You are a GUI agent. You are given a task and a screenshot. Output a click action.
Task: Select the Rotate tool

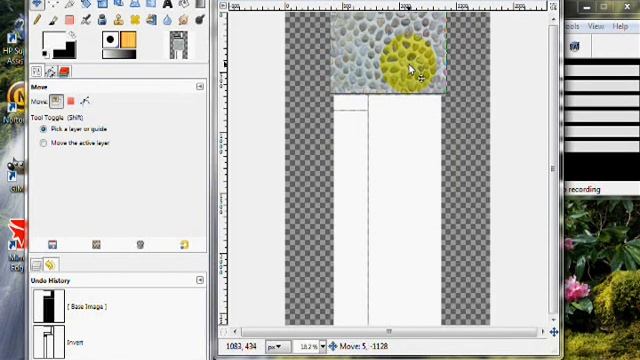(86, 4)
